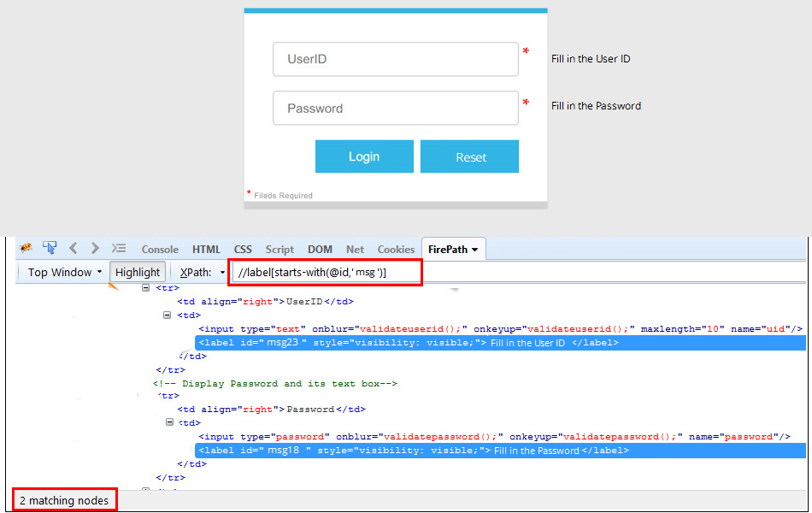Open the Script tab
Image resolution: width=812 pixels, height=513 pixels.
pos(279,250)
